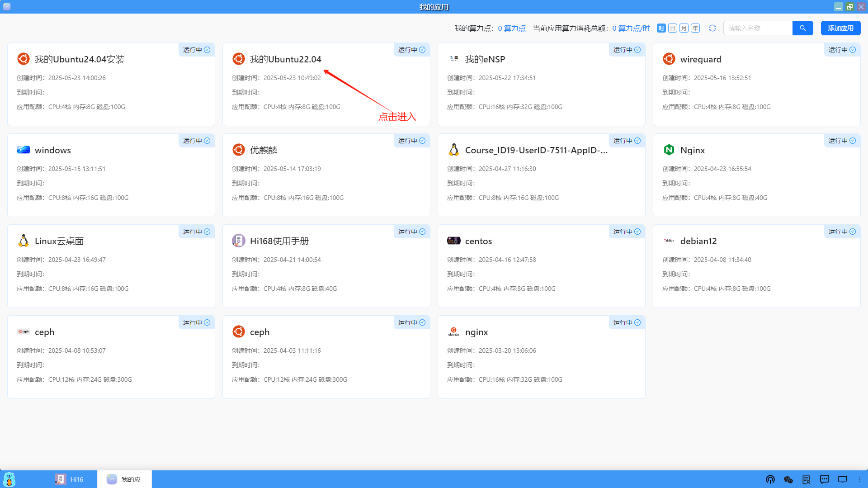868x488 pixels.
Task: Click the 0 算力点 balance link
Action: coord(512,28)
